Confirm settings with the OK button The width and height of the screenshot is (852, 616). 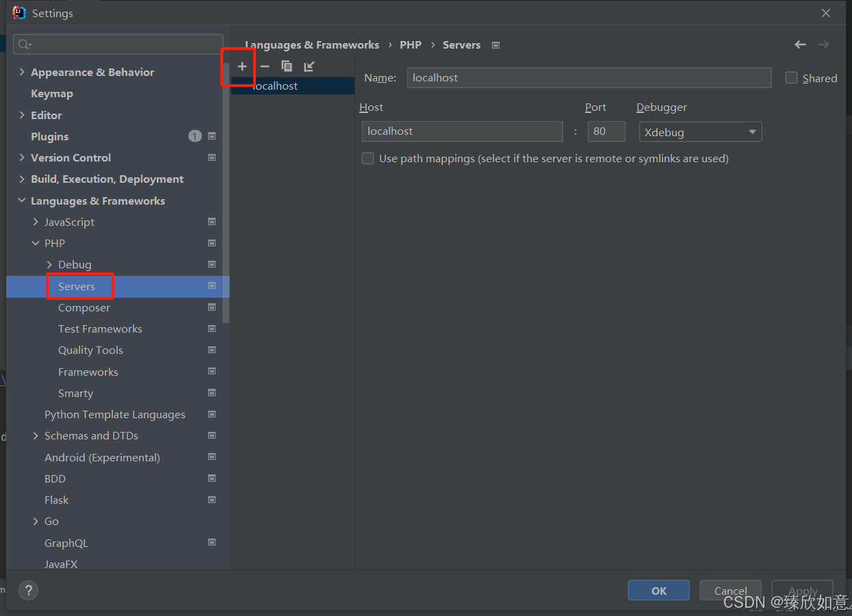pyautogui.click(x=658, y=590)
